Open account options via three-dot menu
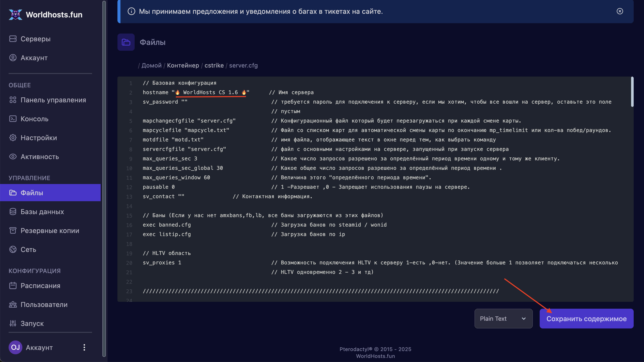644x362 pixels. pos(84,347)
